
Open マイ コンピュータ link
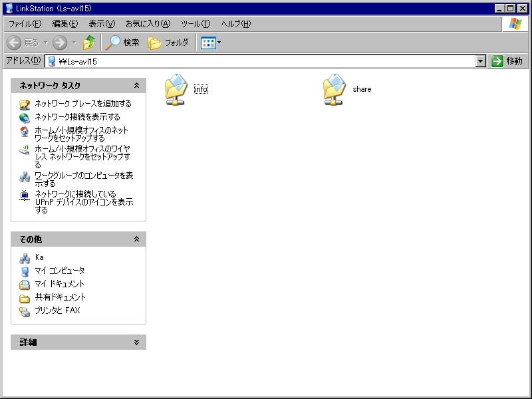pyautogui.click(x=59, y=271)
